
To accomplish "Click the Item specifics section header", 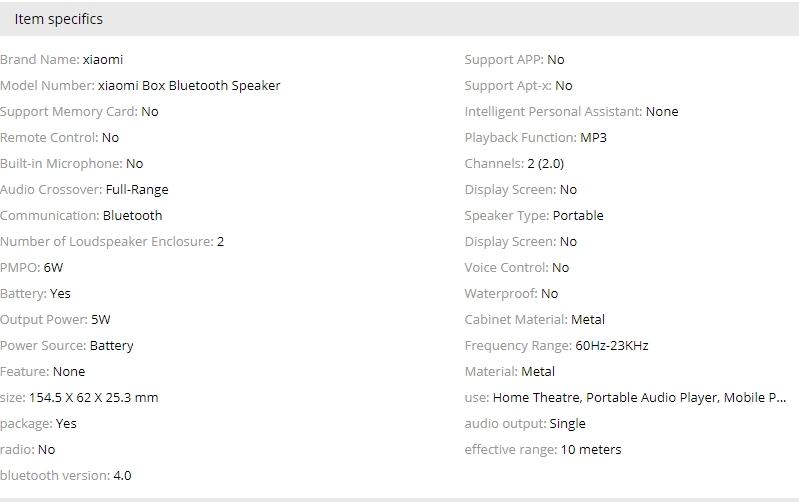I will [x=58, y=19].
